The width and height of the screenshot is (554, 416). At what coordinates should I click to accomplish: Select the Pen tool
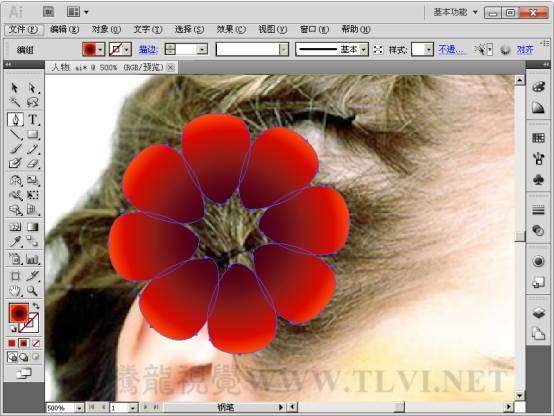pos(15,119)
